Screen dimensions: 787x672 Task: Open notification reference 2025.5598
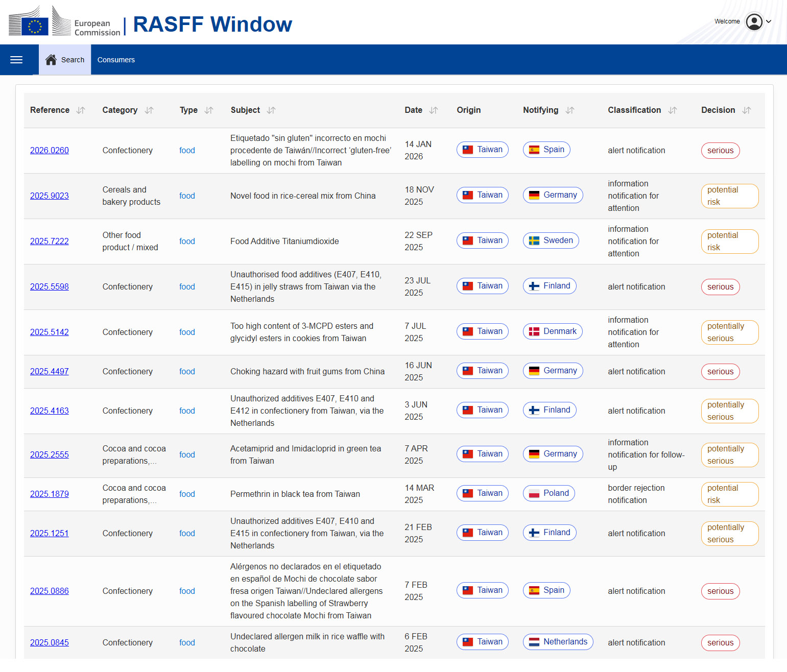(x=50, y=287)
